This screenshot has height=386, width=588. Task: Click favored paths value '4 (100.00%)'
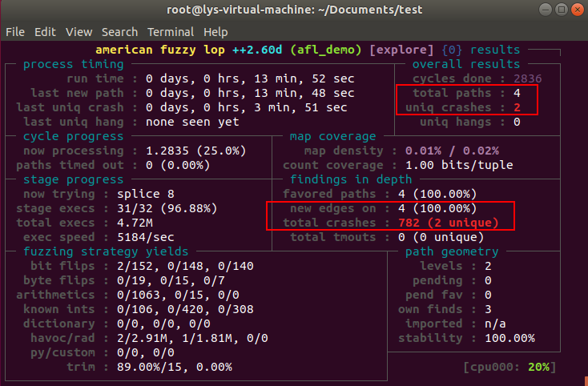(437, 194)
